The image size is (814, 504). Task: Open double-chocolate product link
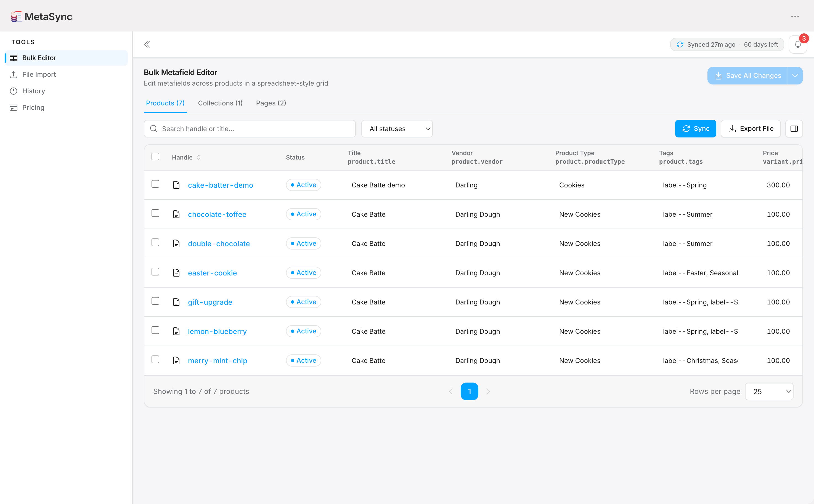[219, 244]
